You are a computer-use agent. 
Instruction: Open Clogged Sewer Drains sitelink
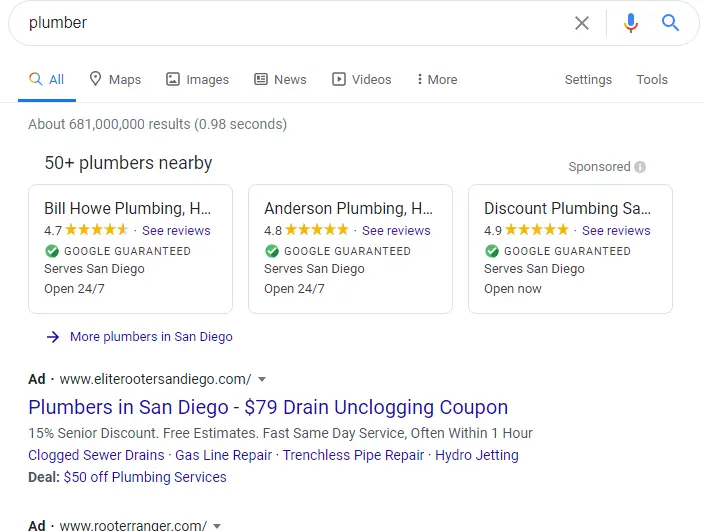96,455
